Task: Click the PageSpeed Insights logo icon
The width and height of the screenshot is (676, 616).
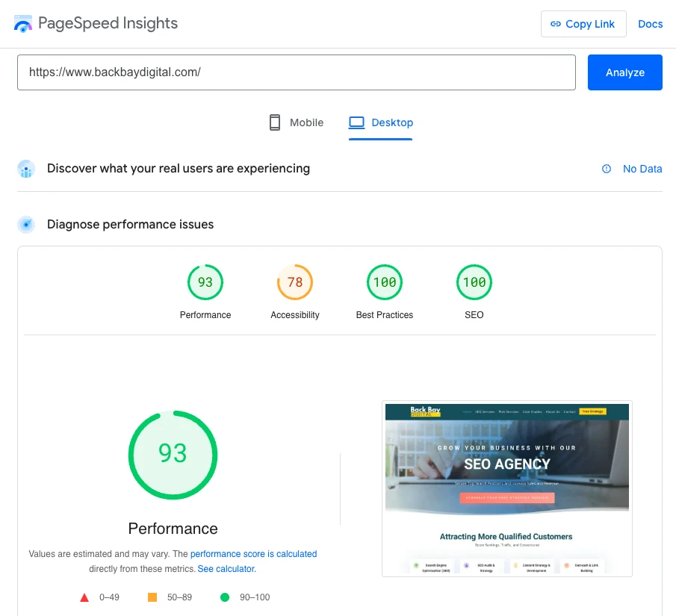Action: pyautogui.click(x=23, y=24)
